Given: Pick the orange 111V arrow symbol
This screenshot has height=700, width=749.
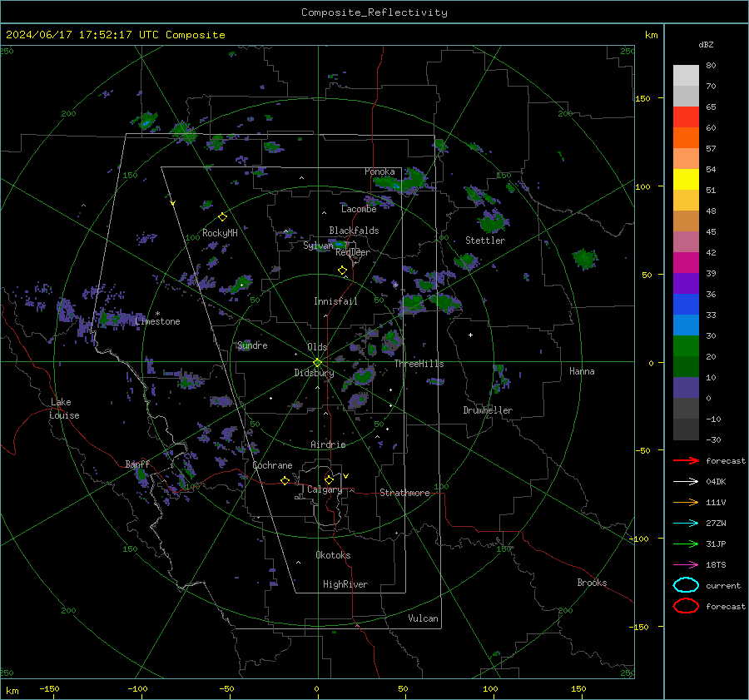Looking at the screenshot, I should click(x=686, y=502).
